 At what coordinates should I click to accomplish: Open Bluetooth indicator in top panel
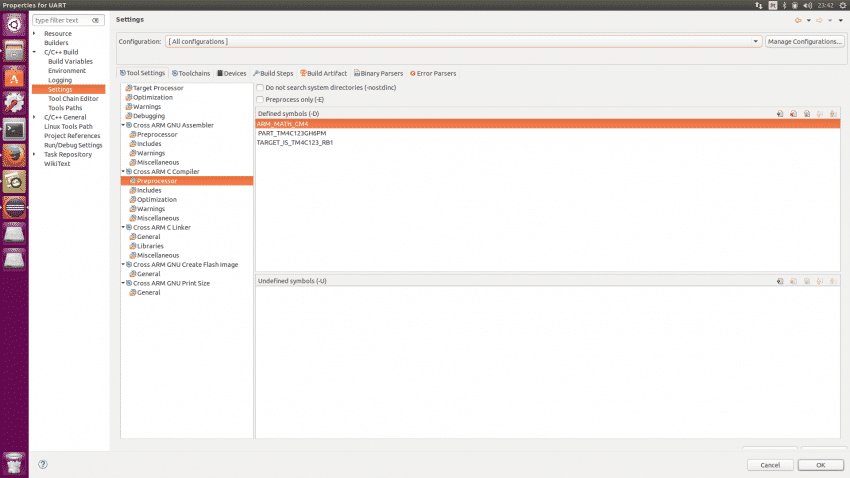point(784,5)
